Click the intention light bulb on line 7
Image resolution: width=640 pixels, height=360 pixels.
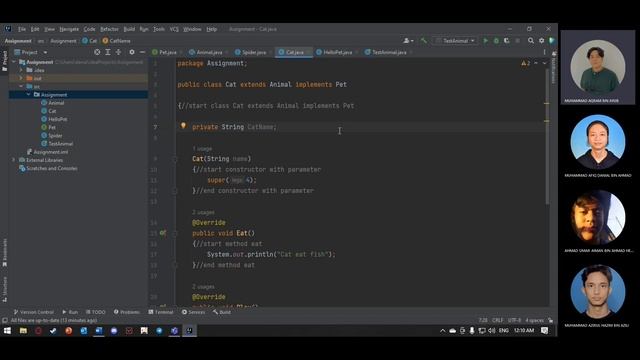click(183, 126)
